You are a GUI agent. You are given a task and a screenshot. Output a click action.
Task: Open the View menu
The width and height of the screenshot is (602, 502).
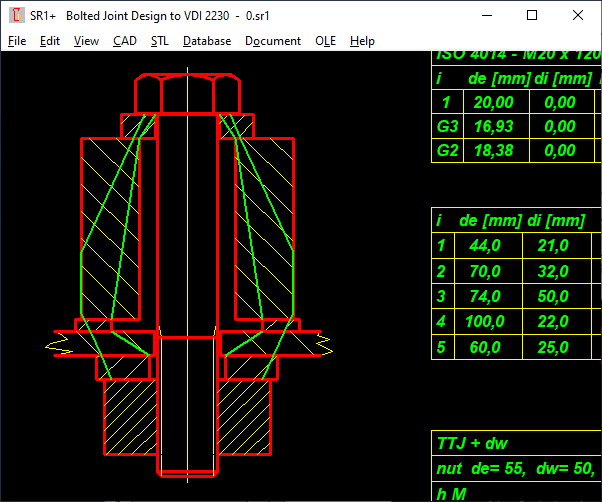pos(86,41)
